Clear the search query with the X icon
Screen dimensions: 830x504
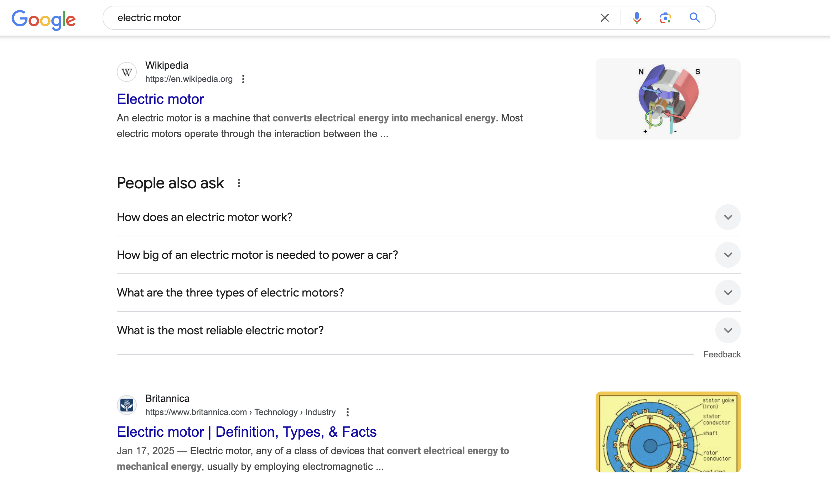[605, 18]
